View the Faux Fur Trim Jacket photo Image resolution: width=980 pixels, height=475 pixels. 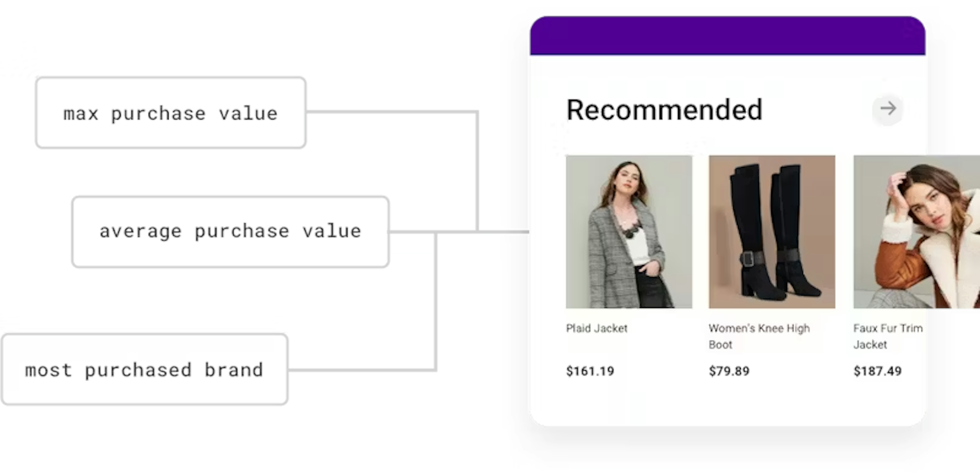916,232
